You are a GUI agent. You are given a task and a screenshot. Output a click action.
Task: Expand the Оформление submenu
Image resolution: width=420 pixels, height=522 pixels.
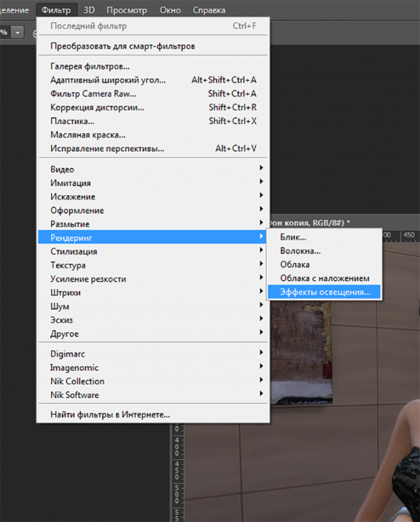[x=153, y=210]
